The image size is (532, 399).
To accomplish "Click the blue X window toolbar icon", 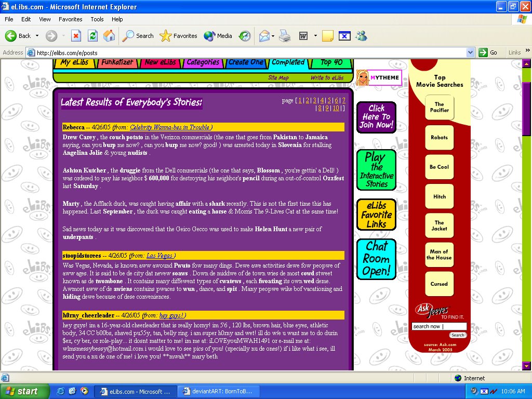I will [x=344, y=36].
